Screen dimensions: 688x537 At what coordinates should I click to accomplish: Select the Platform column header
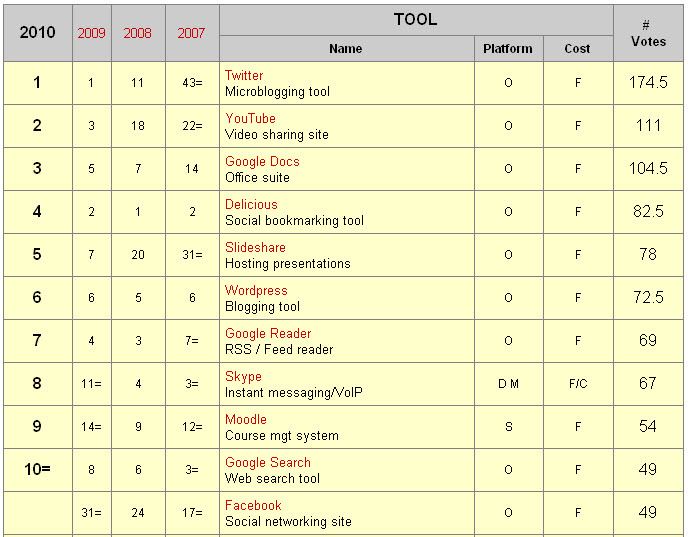tap(509, 48)
